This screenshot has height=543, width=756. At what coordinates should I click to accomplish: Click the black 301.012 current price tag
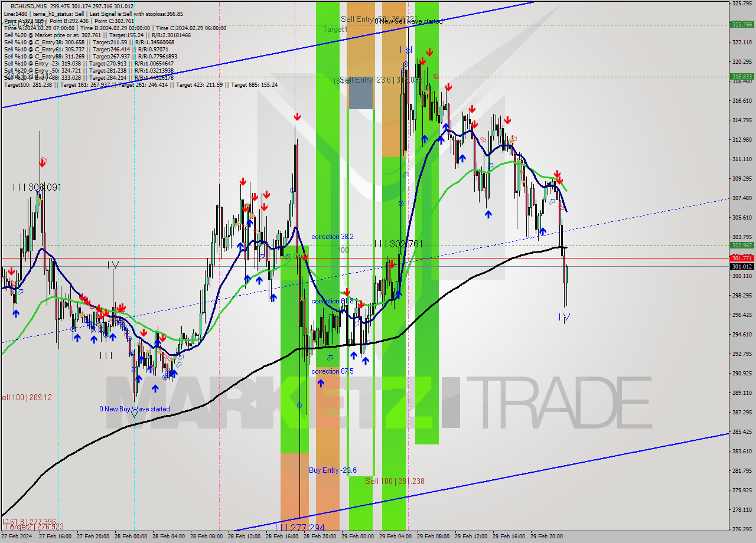click(742, 266)
